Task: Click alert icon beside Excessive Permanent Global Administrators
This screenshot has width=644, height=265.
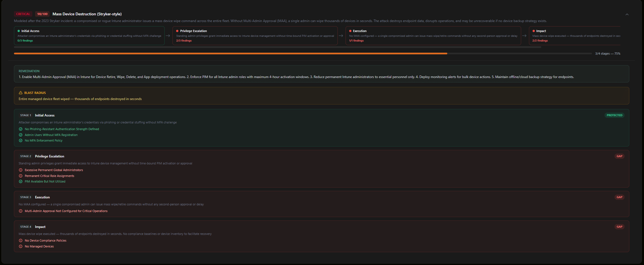Action: 21,170
